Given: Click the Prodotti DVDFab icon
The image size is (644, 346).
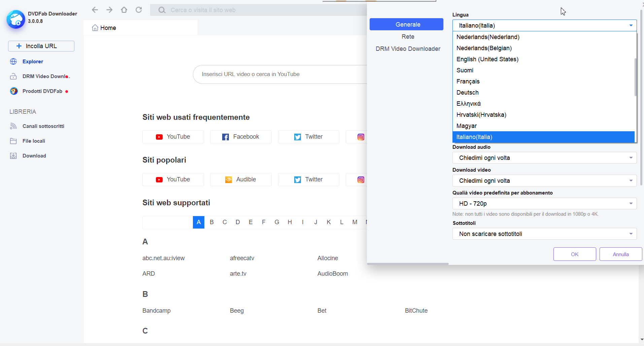Looking at the screenshot, I should coord(14,91).
